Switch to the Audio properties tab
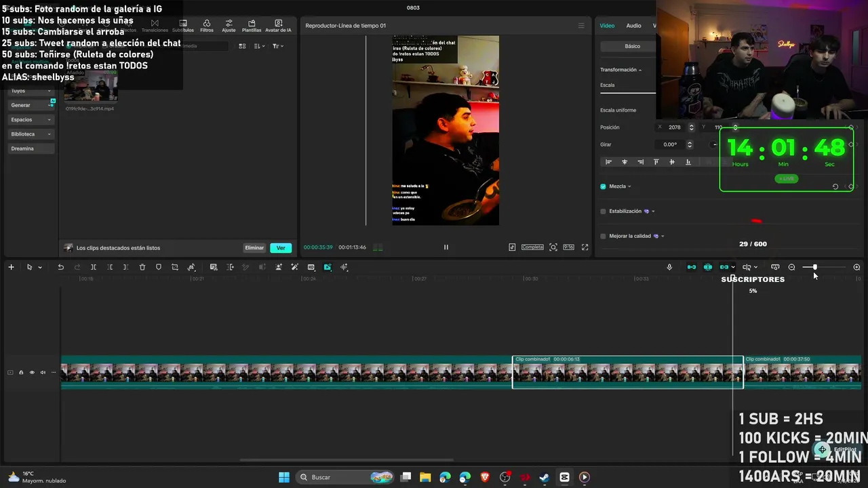This screenshot has height=488, width=868. point(633,26)
